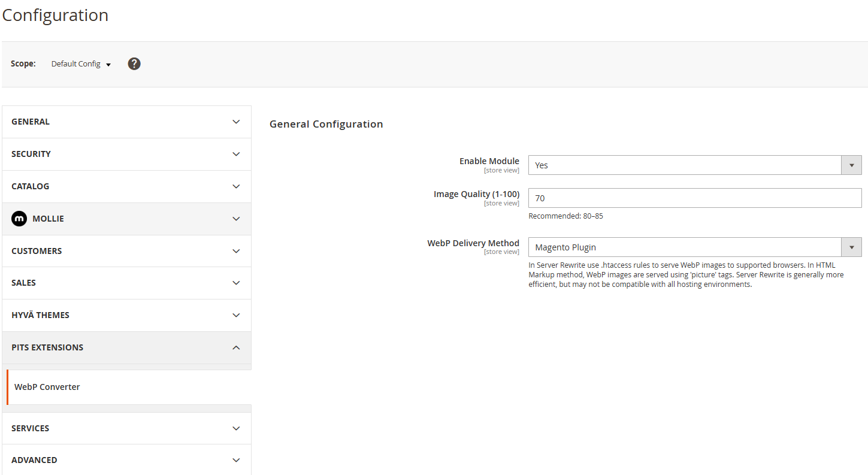
Task: Collapse the PITS Extensions section chevron
Action: [x=236, y=347]
